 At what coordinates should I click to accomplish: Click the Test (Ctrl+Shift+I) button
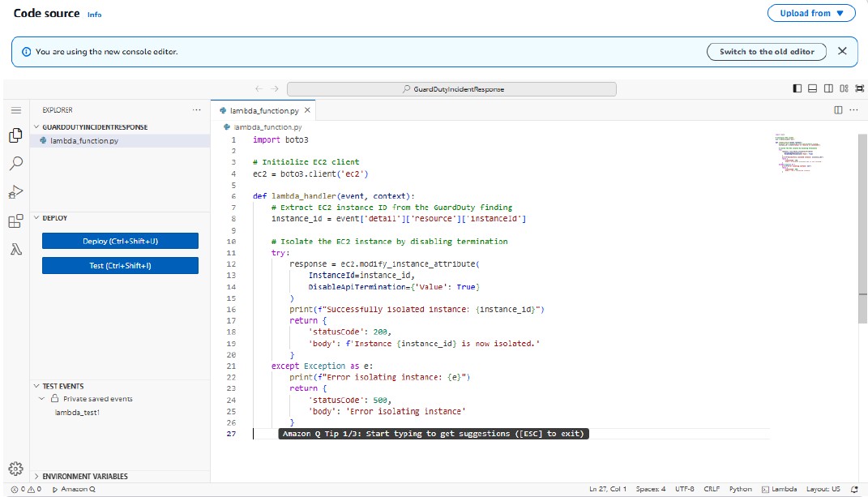click(x=120, y=265)
